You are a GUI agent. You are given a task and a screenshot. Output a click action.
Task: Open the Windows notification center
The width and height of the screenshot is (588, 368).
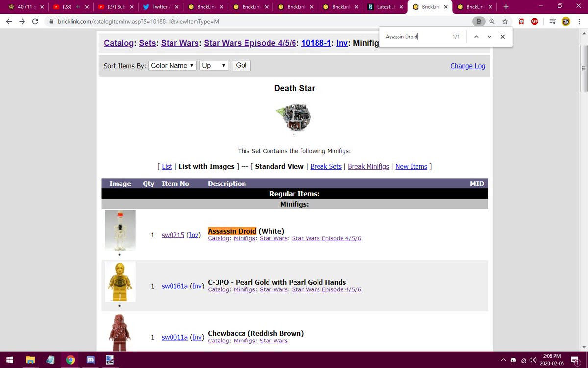[x=575, y=360]
